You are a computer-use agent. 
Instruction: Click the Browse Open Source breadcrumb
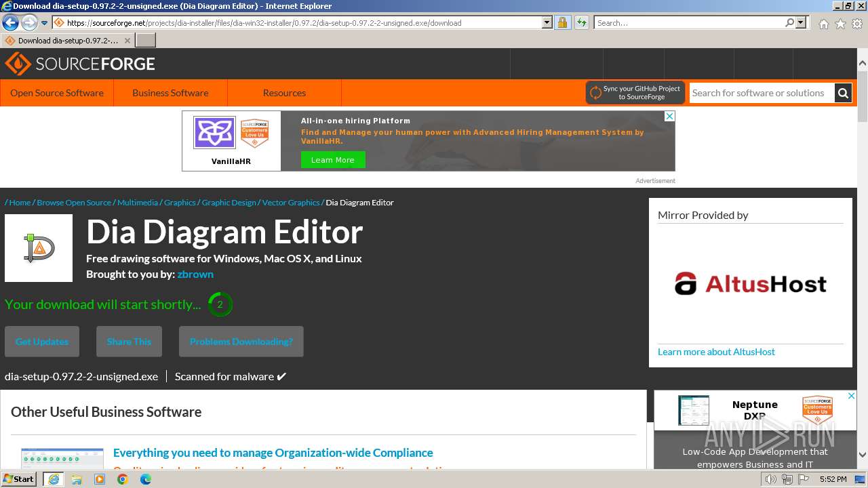(74, 203)
